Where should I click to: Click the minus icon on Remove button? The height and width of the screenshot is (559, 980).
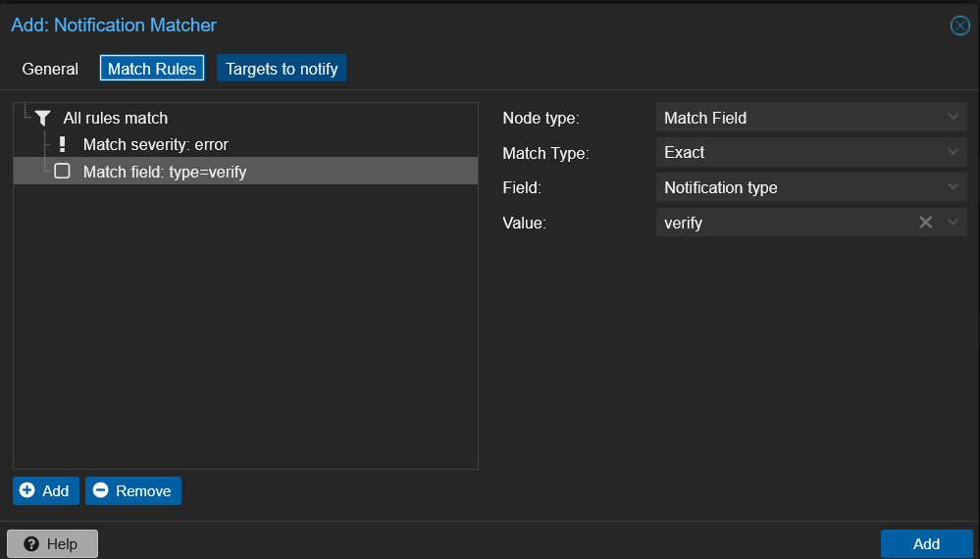(x=100, y=490)
